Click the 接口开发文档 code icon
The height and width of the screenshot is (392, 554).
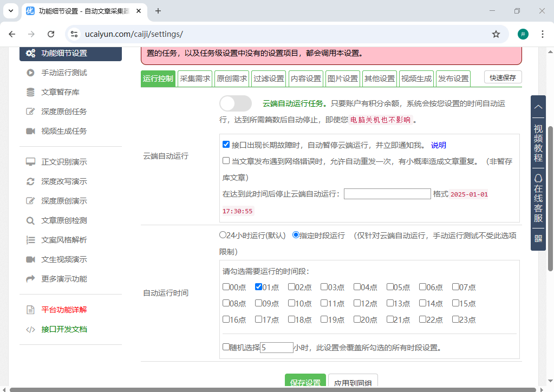click(x=31, y=329)
